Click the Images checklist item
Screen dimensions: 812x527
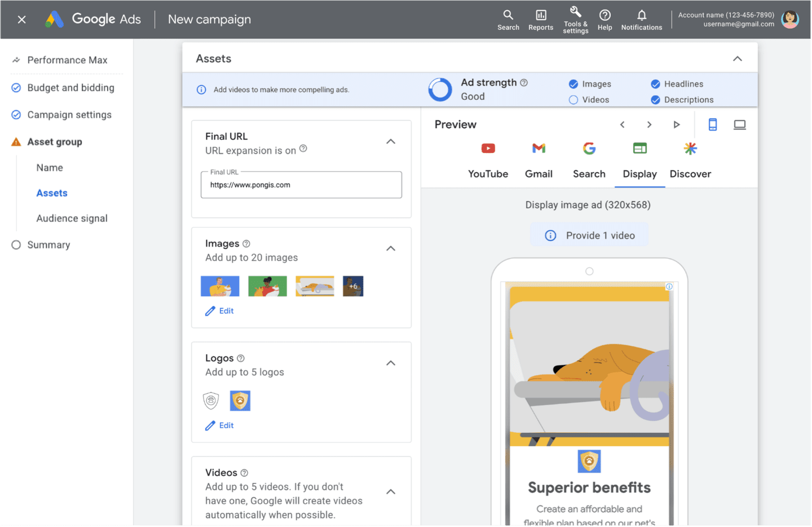(x=590, y=84)
